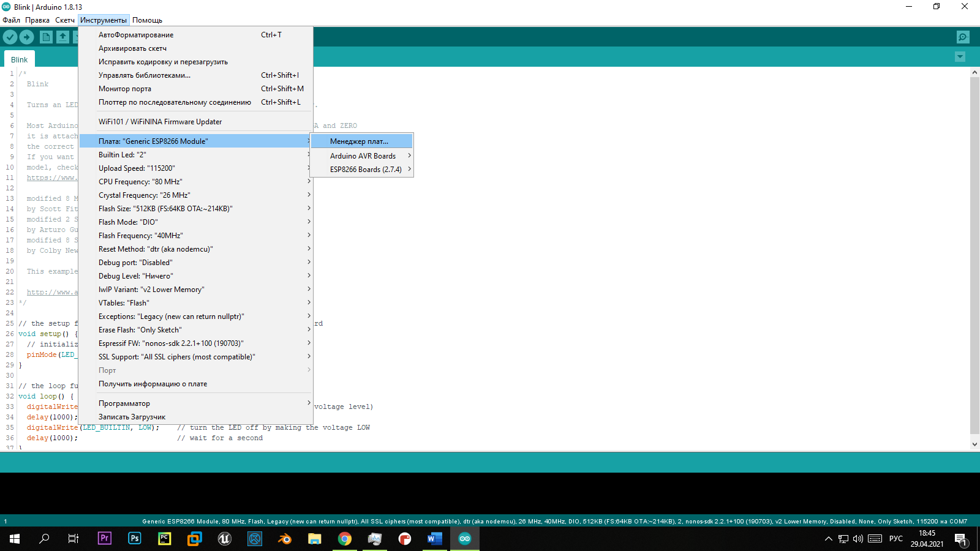This screenshot has height=551, width=980.
Task: Open the Скетч menu
Action: pos(65,20)
